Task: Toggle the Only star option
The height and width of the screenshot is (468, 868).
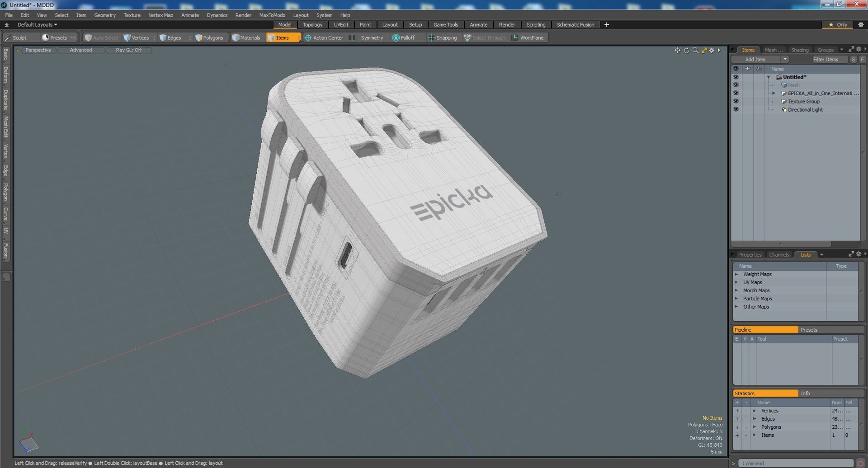Action: coord(838,25)
